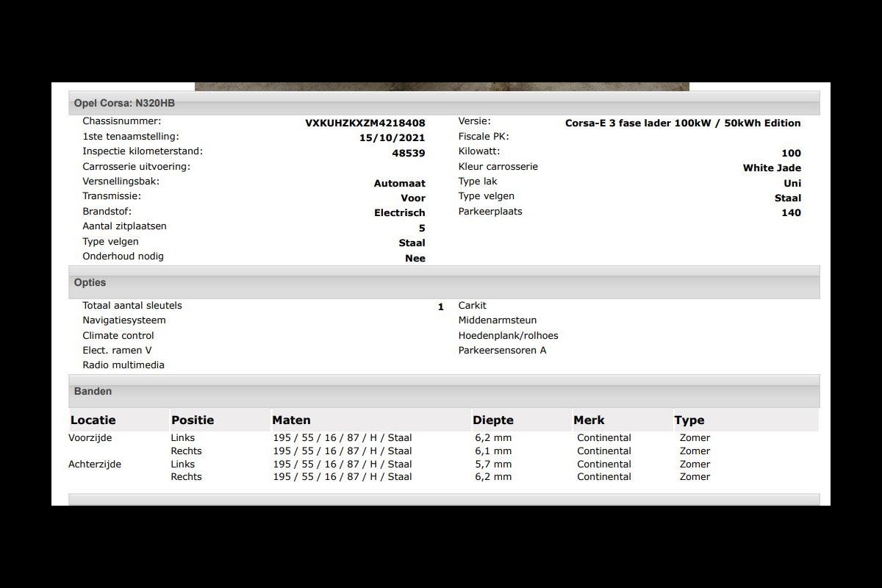Click the Positie column header
Image resolution: width=882 pixels, height=588 pixels.
193,420
